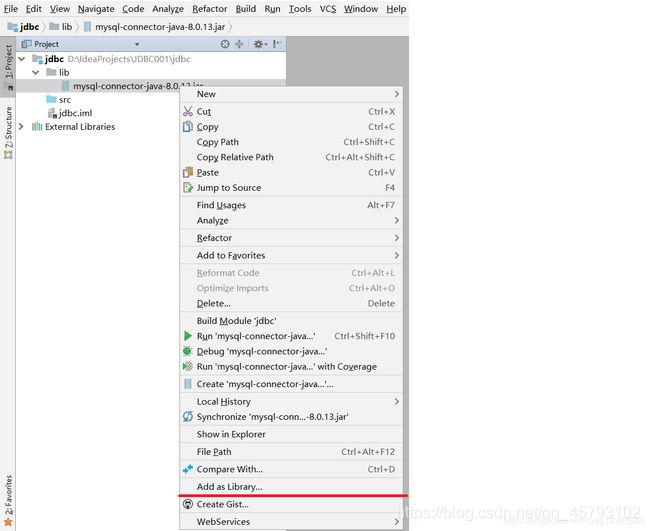Expand Refactor submenu arrow in context menu
Screen dimensions: 650x531
397,238
